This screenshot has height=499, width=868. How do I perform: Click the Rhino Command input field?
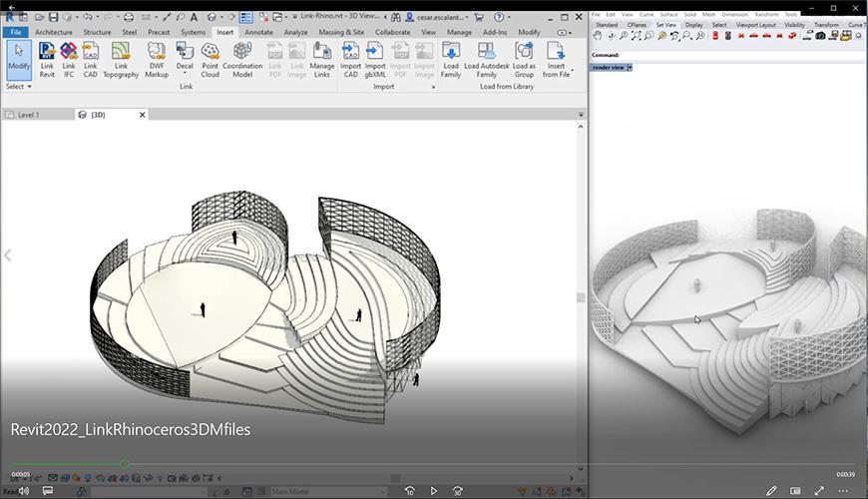(x=728, y=55)
